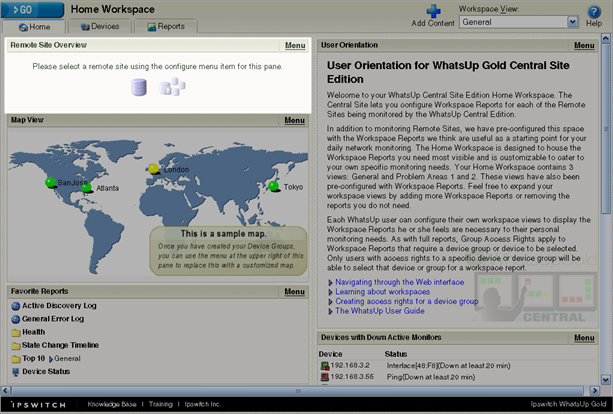
Task: Click the Help question mark icon
Action: pyautogui.click(x=593, y=11)
